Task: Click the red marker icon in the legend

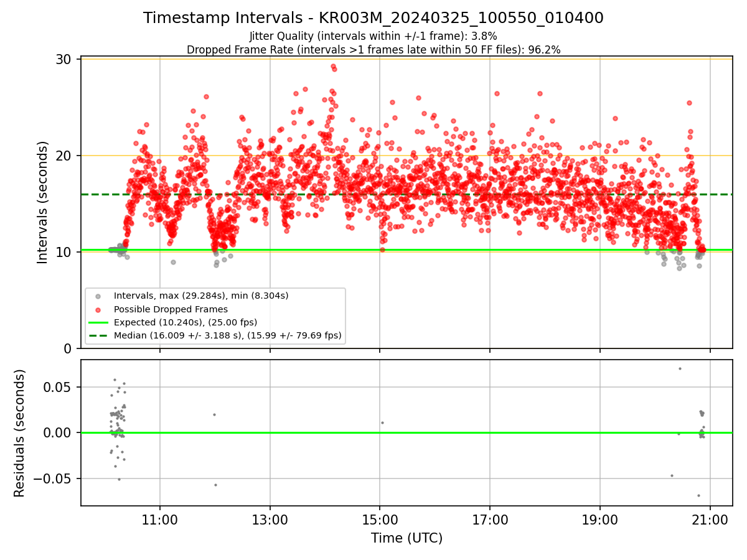Action: (x=99, y=309)
